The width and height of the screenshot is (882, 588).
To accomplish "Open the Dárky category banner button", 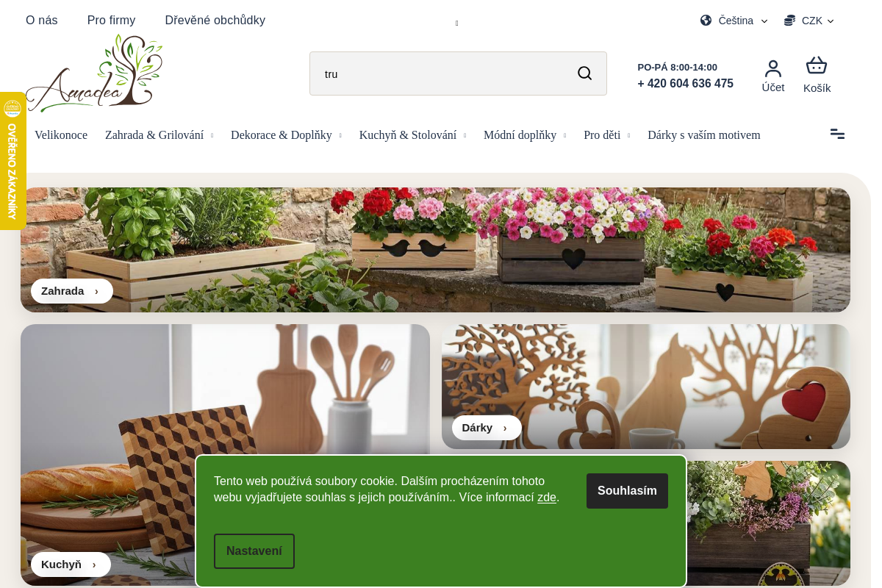I will click(x=487, y=428).
